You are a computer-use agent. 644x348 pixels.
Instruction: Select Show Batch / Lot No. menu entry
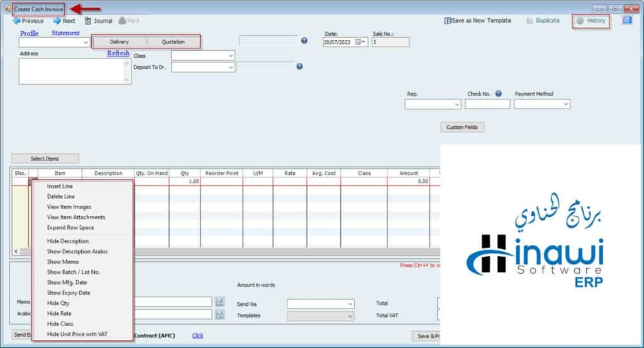(73, 272)
